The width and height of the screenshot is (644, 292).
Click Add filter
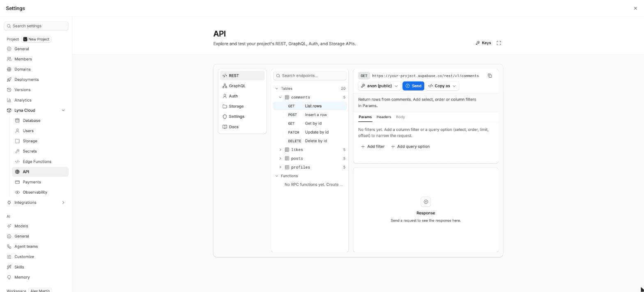tap(373, 147)
